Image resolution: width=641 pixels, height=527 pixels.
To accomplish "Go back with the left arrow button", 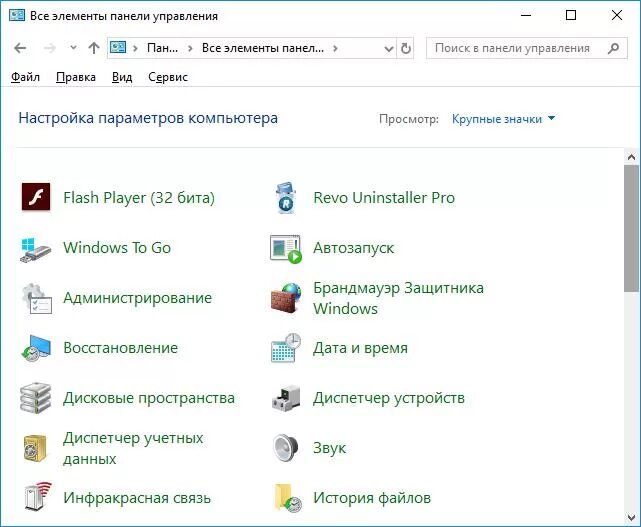I will point(20,48).
